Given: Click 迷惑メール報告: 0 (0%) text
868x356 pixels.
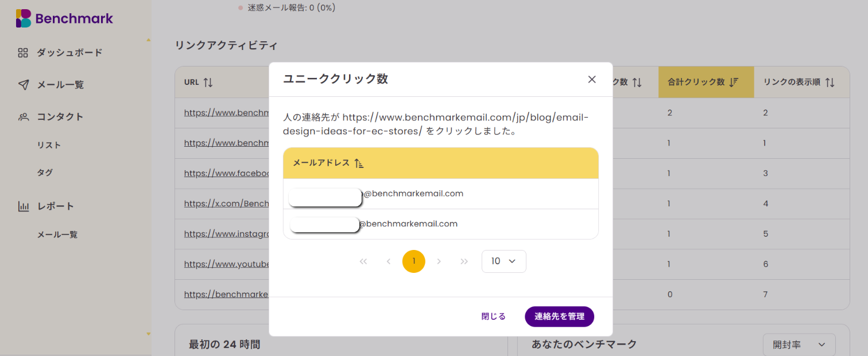Looking at the screenshot, I should click(292, 8).
